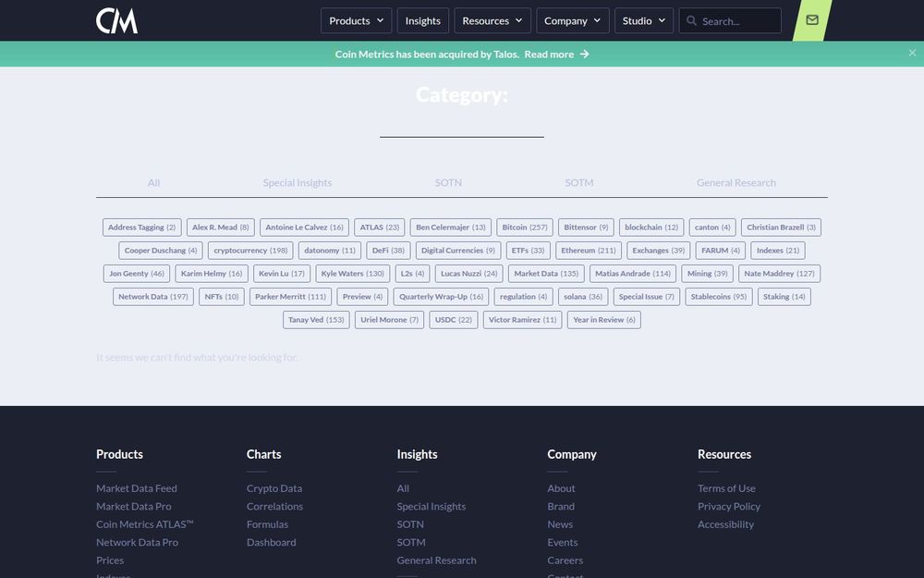
Task: Close the Talos acquisition banner
Action: pyautogui.click(x=912, y=53)
